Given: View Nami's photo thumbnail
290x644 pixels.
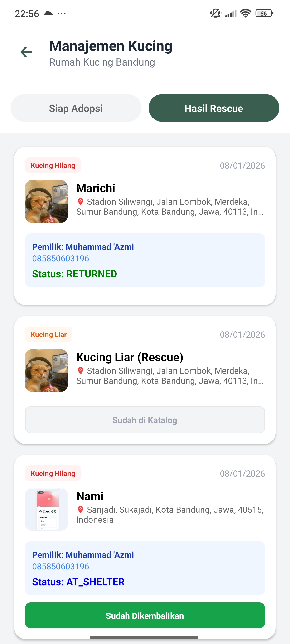Looking at the screenshot, I should click(x=46, y=509).
